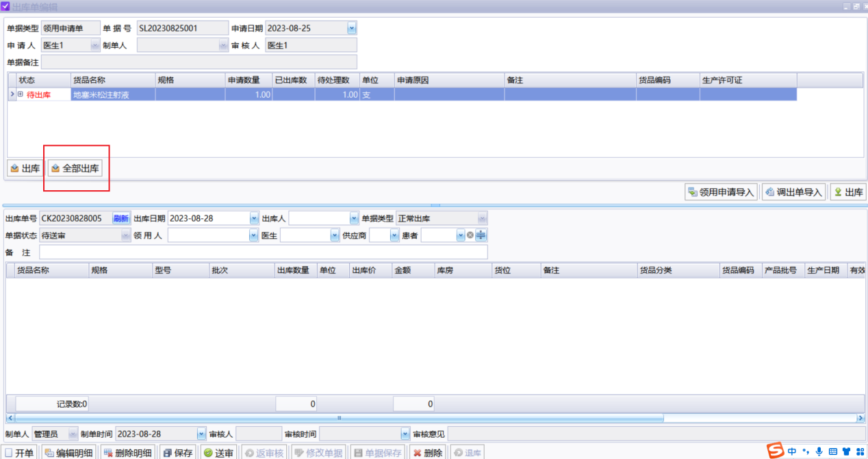Click the 修改单据 toolbar button

(318, 452)
